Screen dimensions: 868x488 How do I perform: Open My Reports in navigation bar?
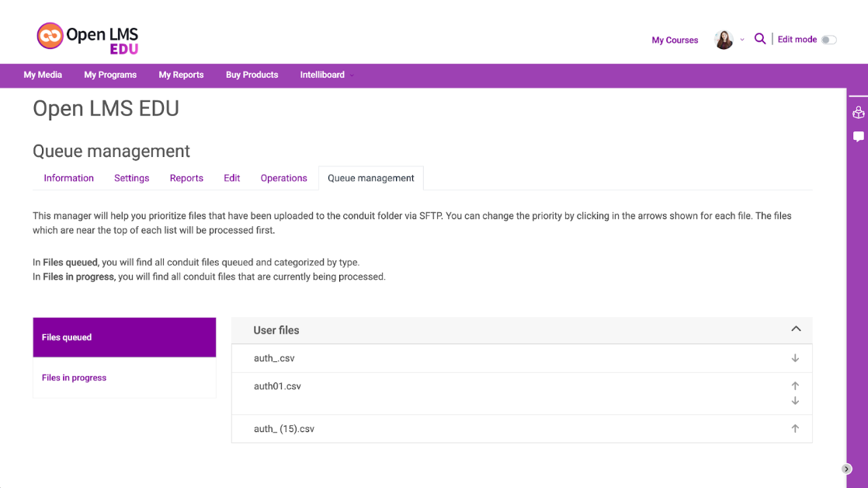181,75
